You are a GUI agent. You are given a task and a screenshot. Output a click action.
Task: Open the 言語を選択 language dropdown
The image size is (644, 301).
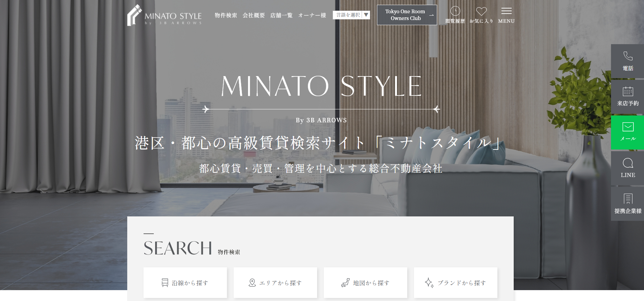click(351, 15)
